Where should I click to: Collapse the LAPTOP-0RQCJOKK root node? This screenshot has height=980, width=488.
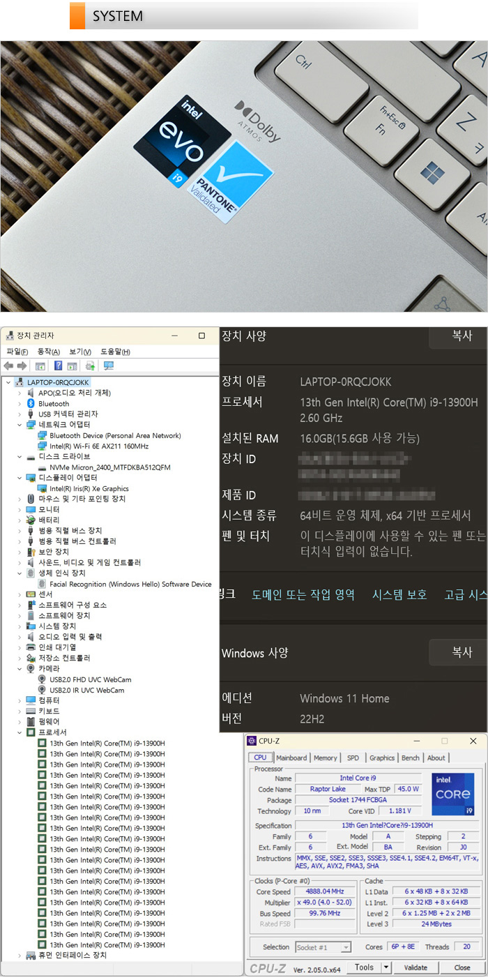tap(8, 382)
